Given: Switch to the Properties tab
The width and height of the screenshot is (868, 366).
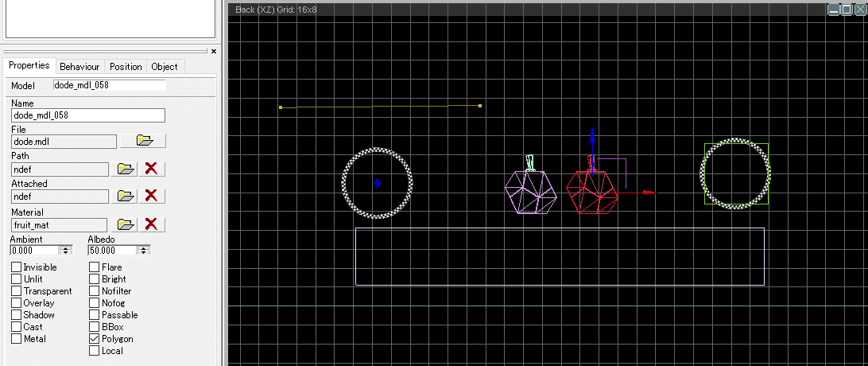Looking at the screenshot, I should click(x=29, y=65).
